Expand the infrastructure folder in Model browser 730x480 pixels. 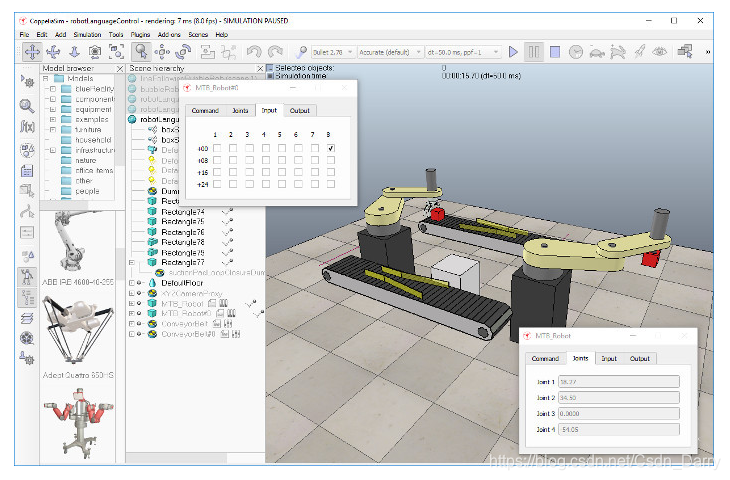click(x=53, y=150)
